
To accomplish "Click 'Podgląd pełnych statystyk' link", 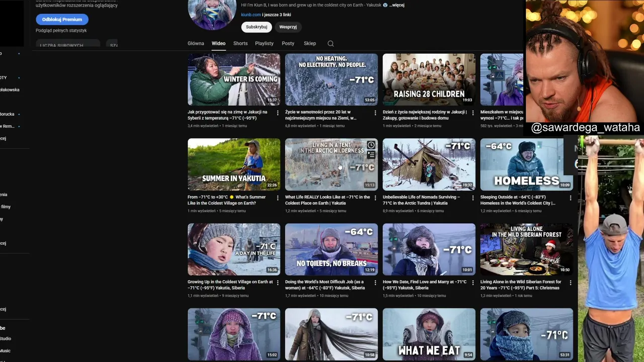I will coord(61,31).
